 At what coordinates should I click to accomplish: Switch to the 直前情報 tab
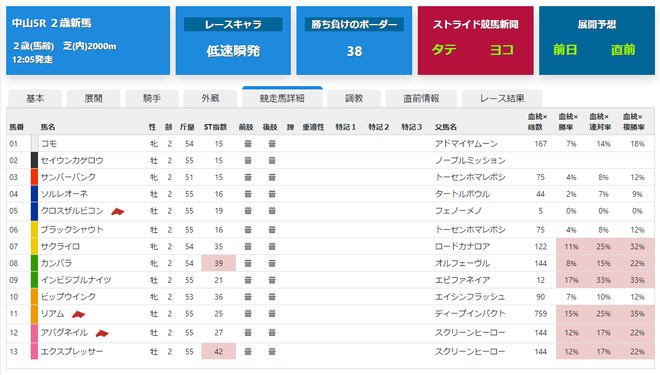(x=421, y=98)
